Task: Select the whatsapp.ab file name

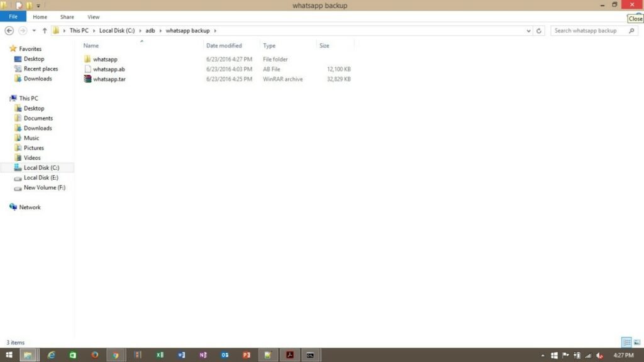Action: pyautogui.click(x=109, y=69)
